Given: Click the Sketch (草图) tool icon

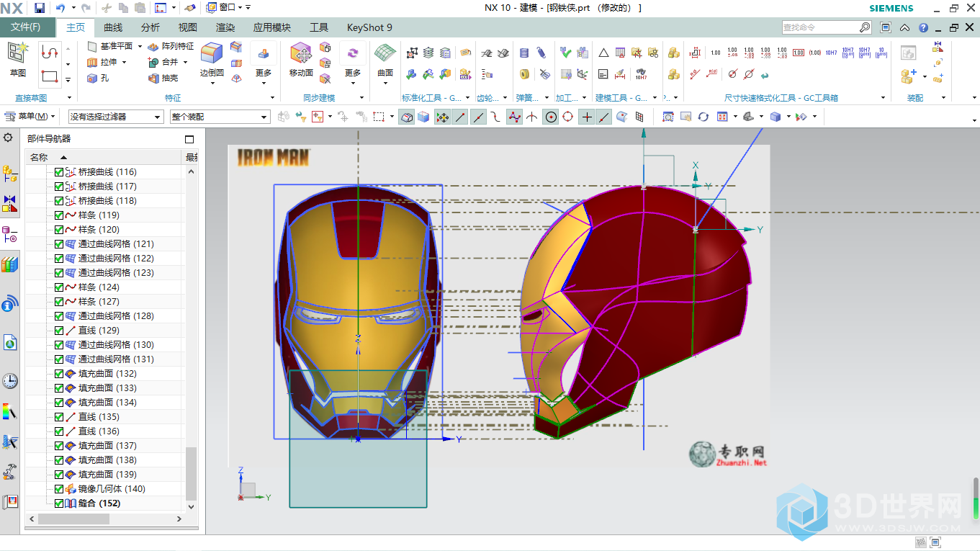Looking at the screenshot, I should pyautogui.click(x=17, y=53).
